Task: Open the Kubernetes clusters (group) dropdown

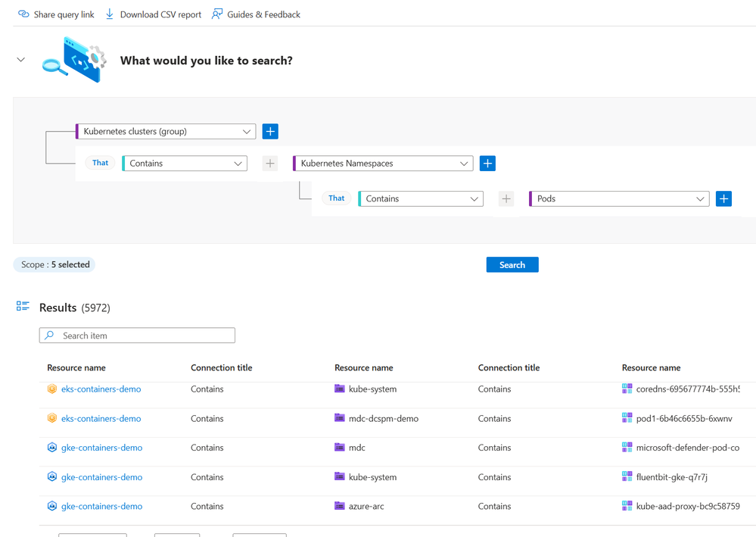Action: pos(166,131)
